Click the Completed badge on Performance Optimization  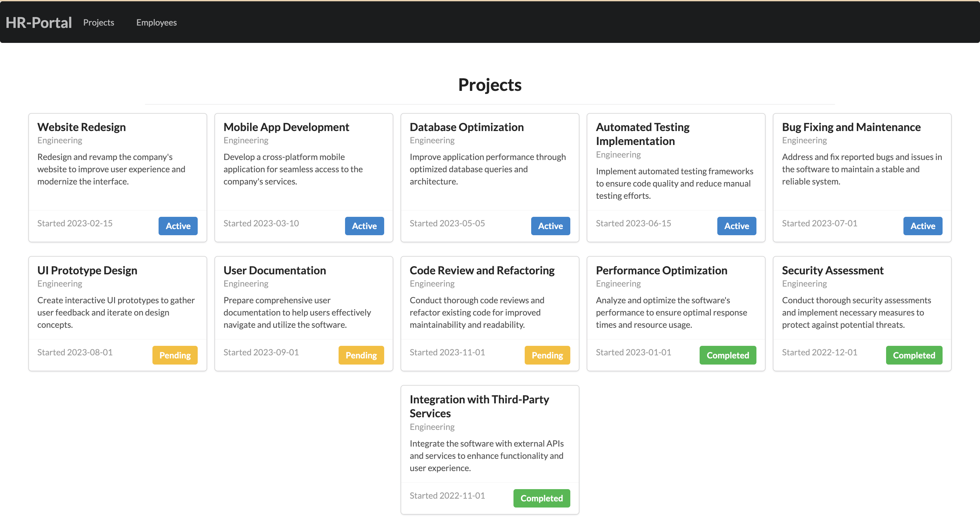pyautogui.click(x=727, y=355)
